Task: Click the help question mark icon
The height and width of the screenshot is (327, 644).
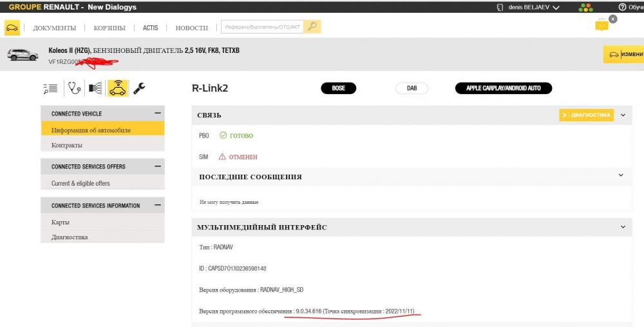Action: (622, 7)
